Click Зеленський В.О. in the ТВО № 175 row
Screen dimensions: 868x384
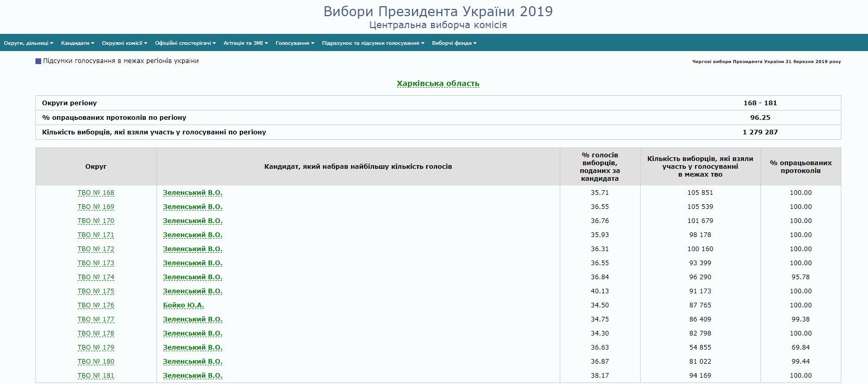pyautogui.click(x=192, y=291)
